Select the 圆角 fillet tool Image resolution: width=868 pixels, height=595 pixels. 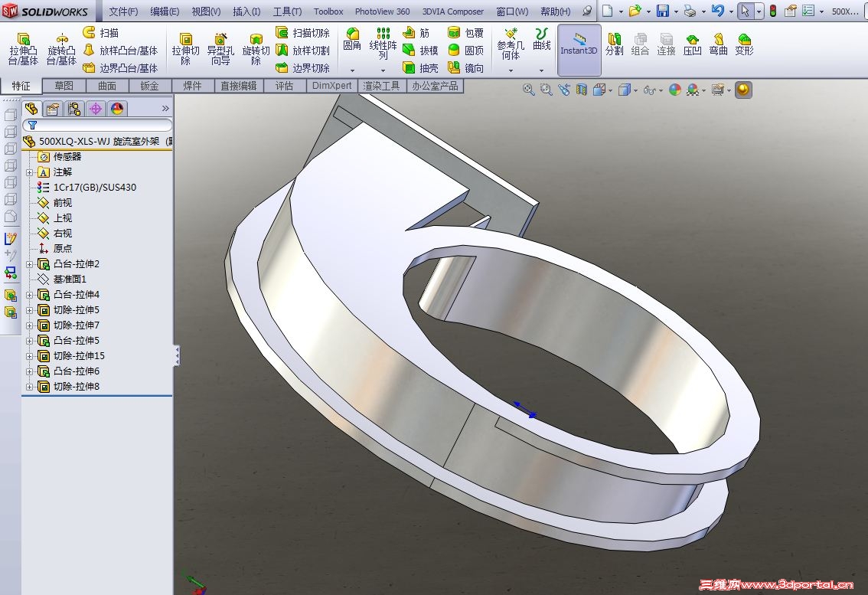(352, 40)
